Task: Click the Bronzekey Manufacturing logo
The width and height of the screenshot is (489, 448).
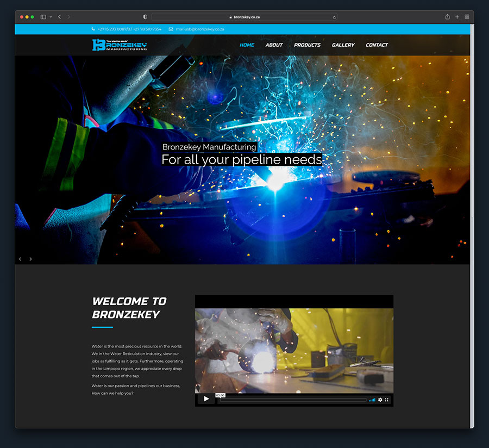Action: pos(120,45)
